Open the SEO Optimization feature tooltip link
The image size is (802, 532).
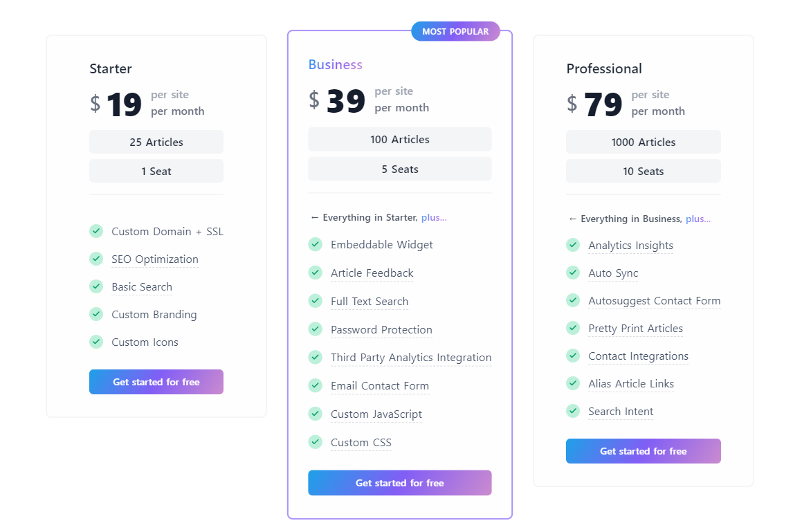coord(155,259)
